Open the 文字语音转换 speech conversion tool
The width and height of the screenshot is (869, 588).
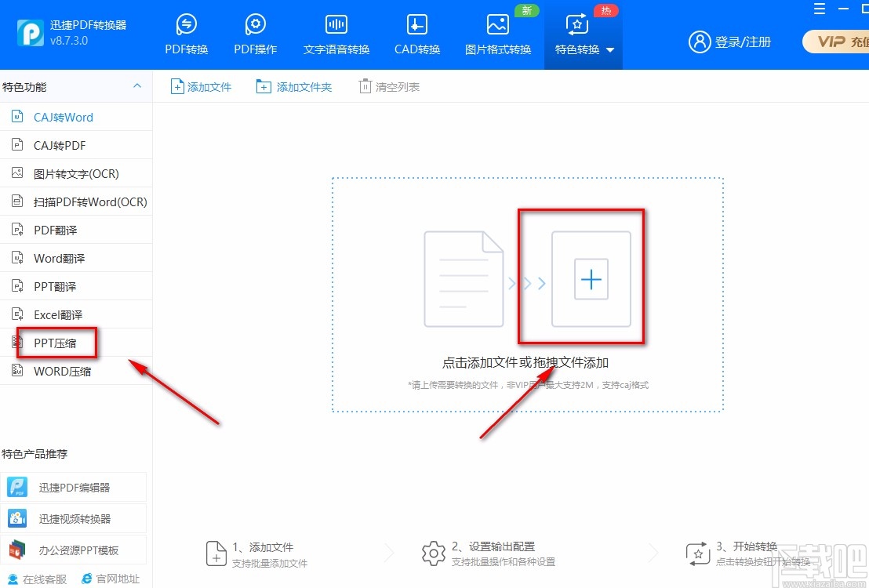pyautogui.click(x=336, y=33)
